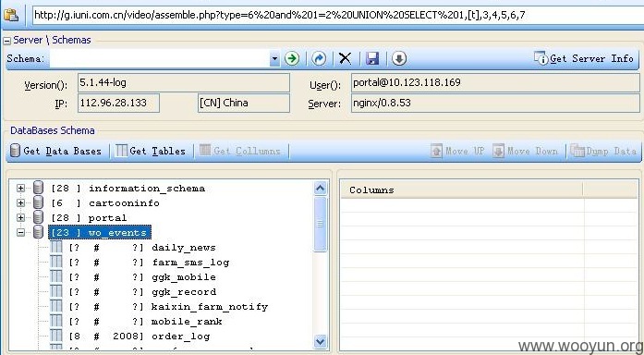The width and height of the screenshot is (644, 355).
Task: Click the Server field showing nginx/0.8.53
Action: [496, 103]
